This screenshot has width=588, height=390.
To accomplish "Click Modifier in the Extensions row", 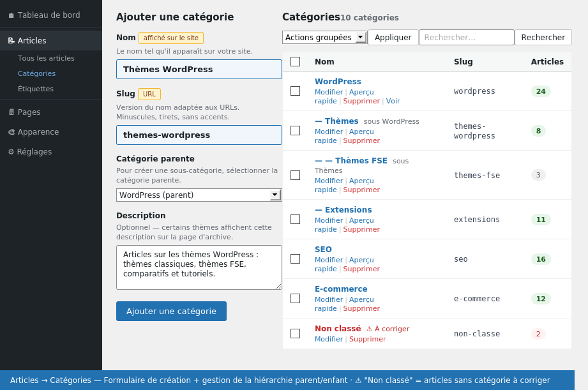I will tap(329, 220).
